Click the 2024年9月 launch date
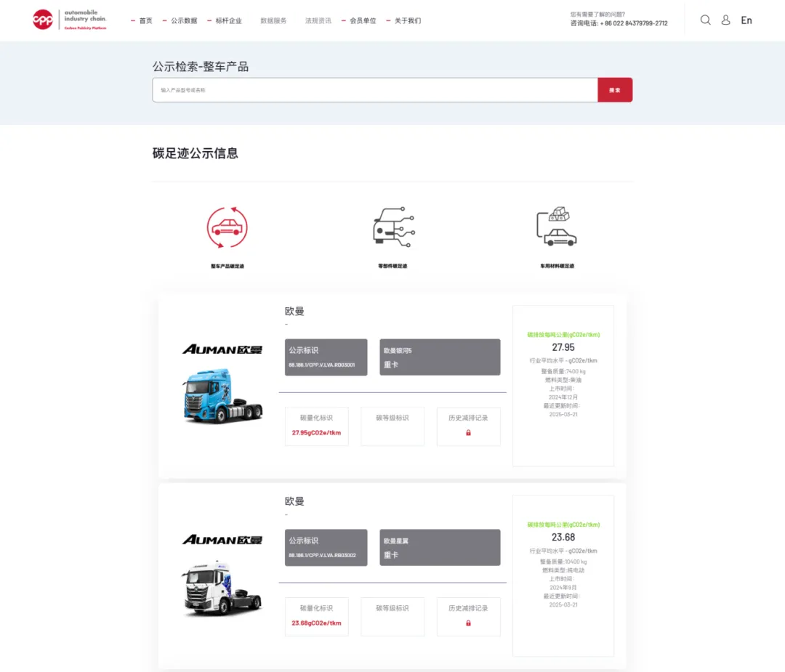The height and width of the screenshot is (672, 785). tap(563, 588)
